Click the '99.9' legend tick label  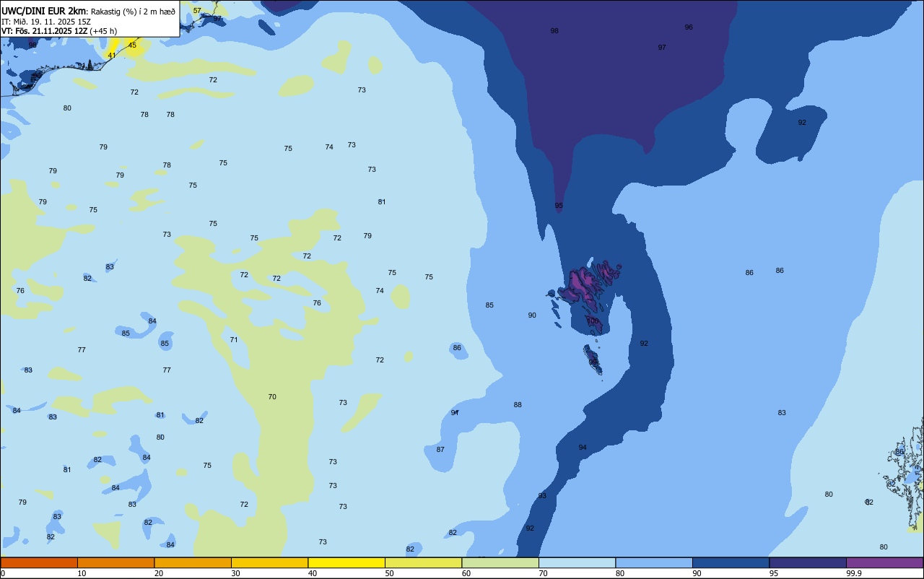[855, 573]
